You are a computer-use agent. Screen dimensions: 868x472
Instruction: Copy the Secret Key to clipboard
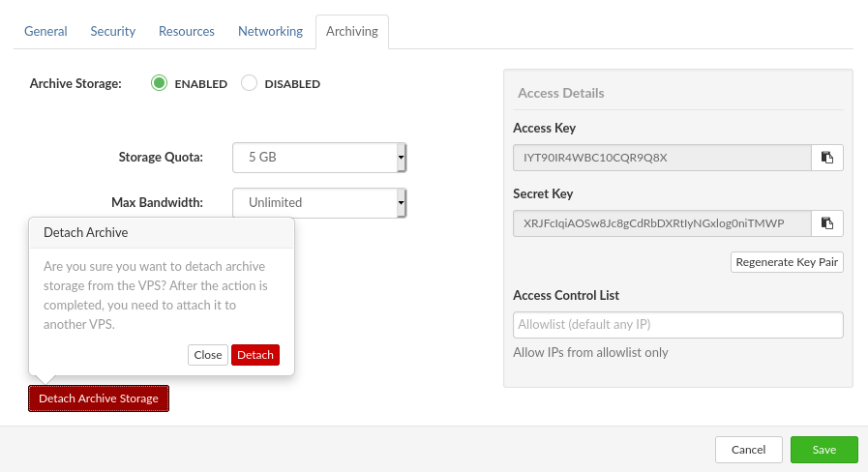(827, 223)
